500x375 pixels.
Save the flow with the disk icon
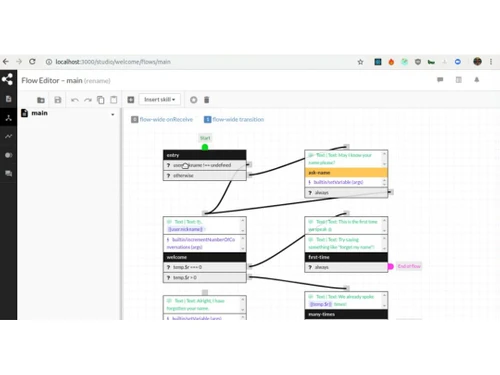point(58,100)
